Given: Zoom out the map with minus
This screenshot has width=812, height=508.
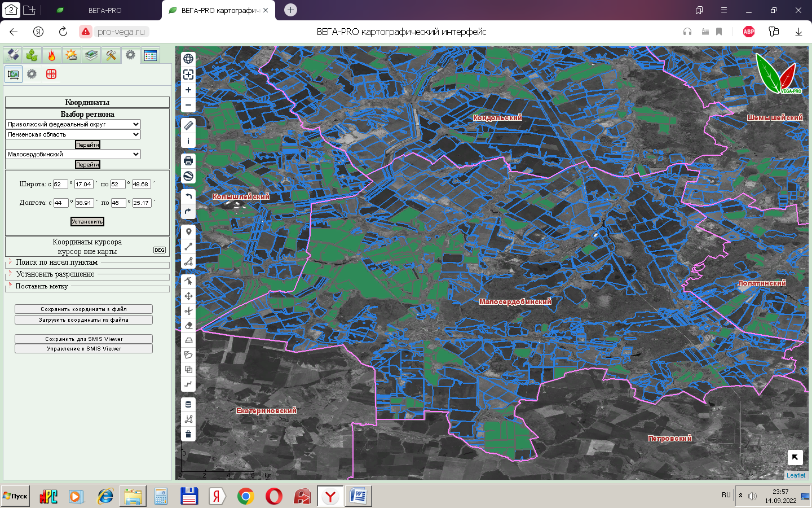Looking at the screenshot, I should click(188, 105).
